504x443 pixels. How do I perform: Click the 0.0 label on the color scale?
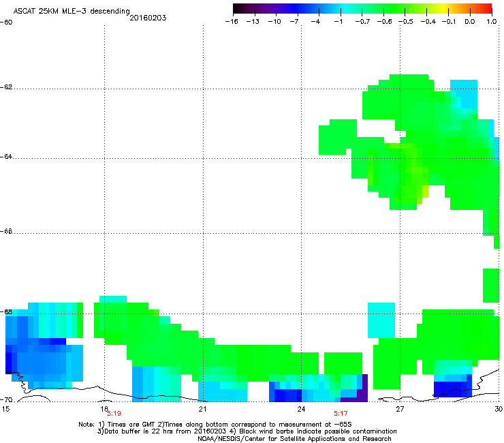(470, 22)
